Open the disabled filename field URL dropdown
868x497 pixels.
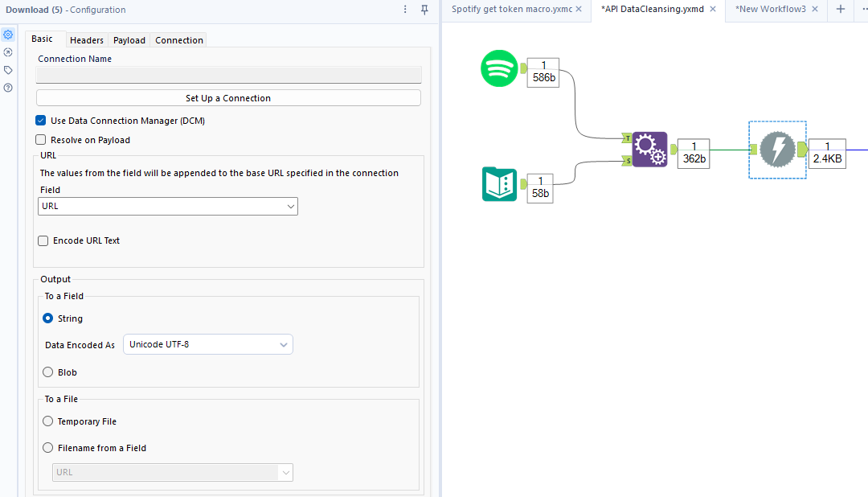tap(172, 472)
